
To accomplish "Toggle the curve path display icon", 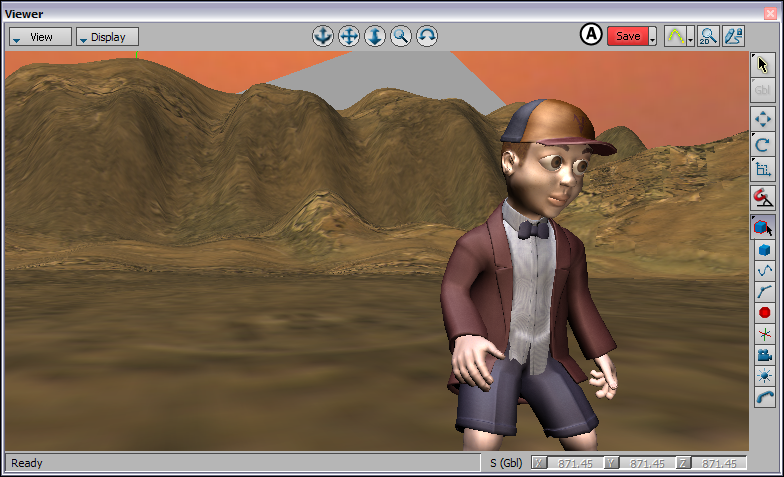I will pyautogui.click(x=764, y=271).
